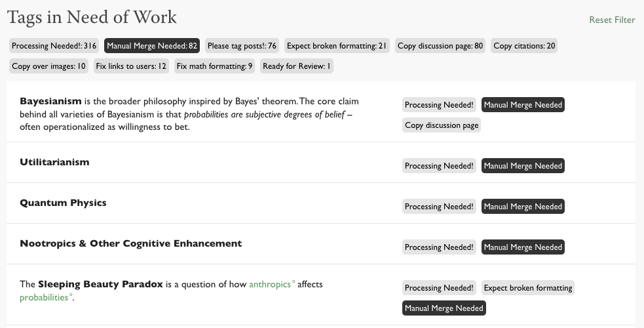Click Bayesianism's 'Processing Needed!' flag
644x328 pixels.
pos(439,105)
